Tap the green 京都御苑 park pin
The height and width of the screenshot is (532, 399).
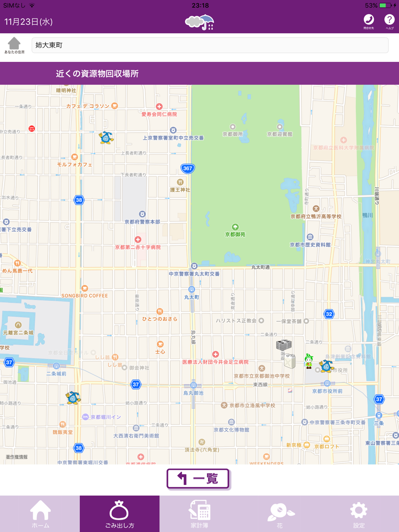point(235,227)
